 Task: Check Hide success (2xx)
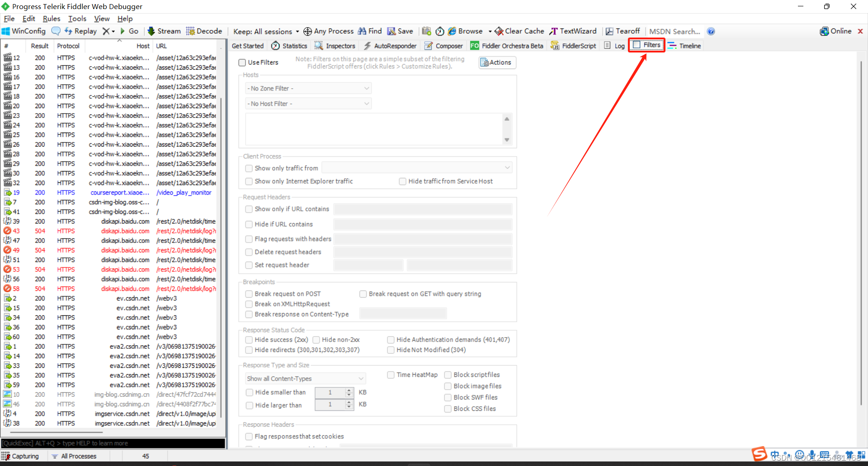pyautogui.click(x=249, y=340)
